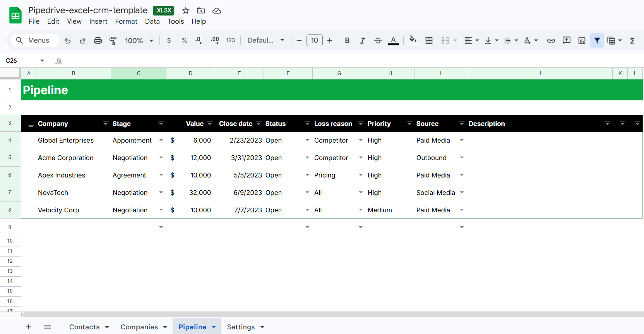Show all sheets list
This screenshot has width=644, height=334.
click(48, 327)
